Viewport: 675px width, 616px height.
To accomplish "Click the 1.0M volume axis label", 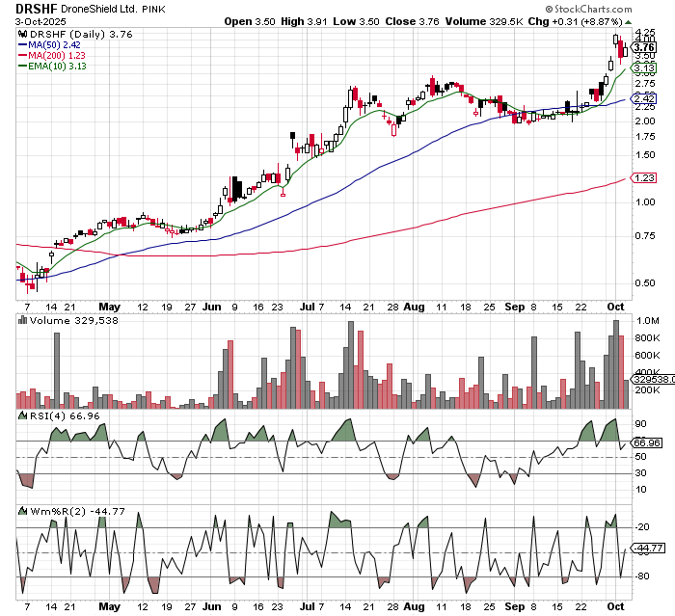I will click(647, 321).
